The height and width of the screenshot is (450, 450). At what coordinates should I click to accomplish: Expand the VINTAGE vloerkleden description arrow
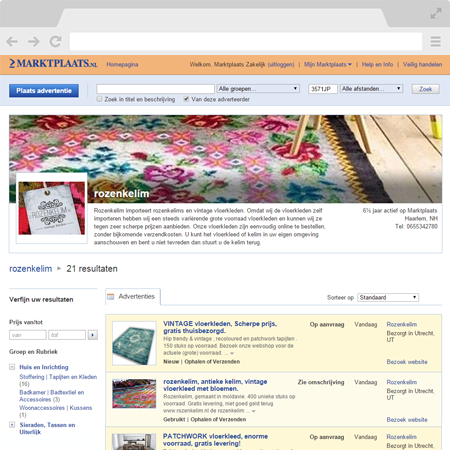coord(232,353)
